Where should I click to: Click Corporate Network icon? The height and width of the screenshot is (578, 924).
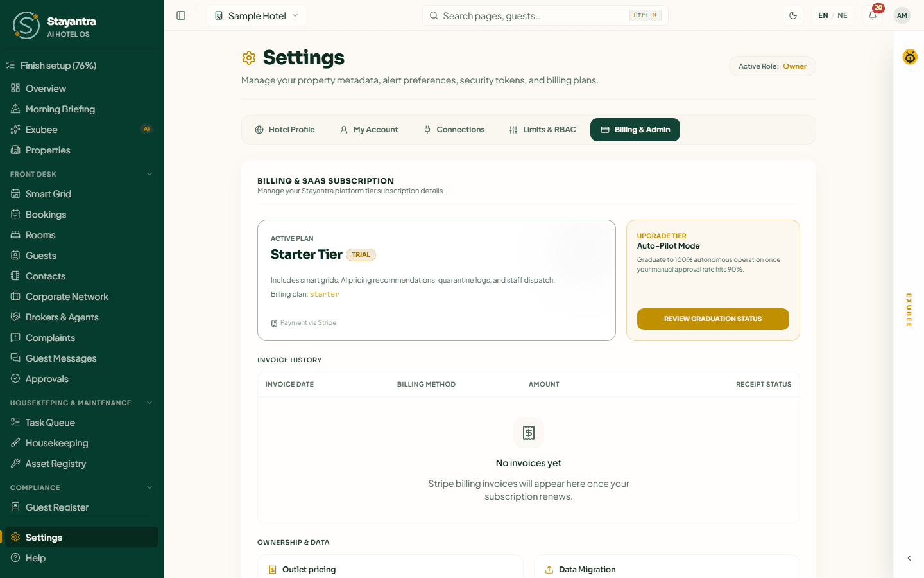(x=15, y=297)
